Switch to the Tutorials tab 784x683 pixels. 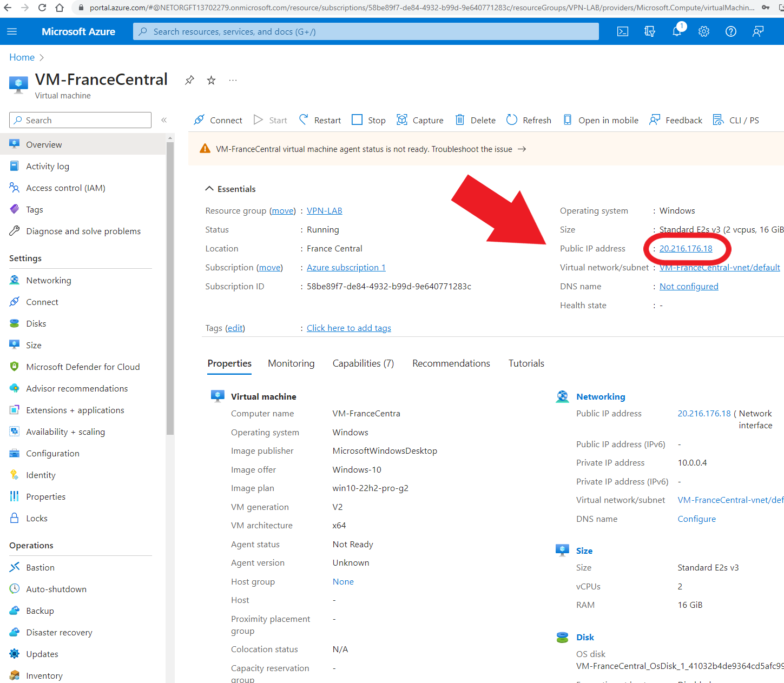(526, 363)
